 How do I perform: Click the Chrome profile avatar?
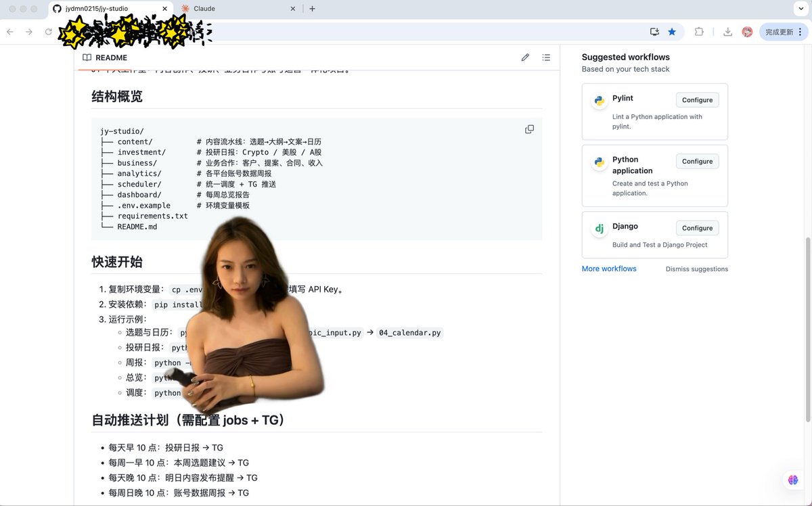(x=747, y=32)
